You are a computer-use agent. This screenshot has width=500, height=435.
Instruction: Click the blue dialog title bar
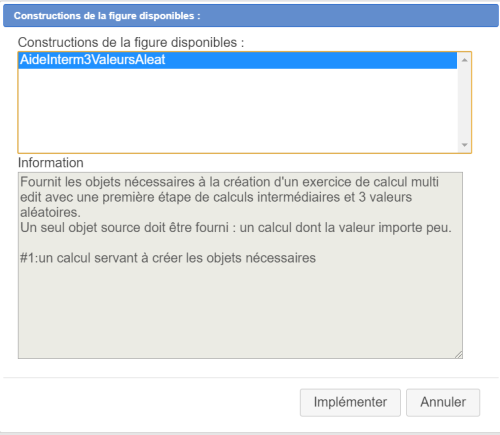pos(251,16)
